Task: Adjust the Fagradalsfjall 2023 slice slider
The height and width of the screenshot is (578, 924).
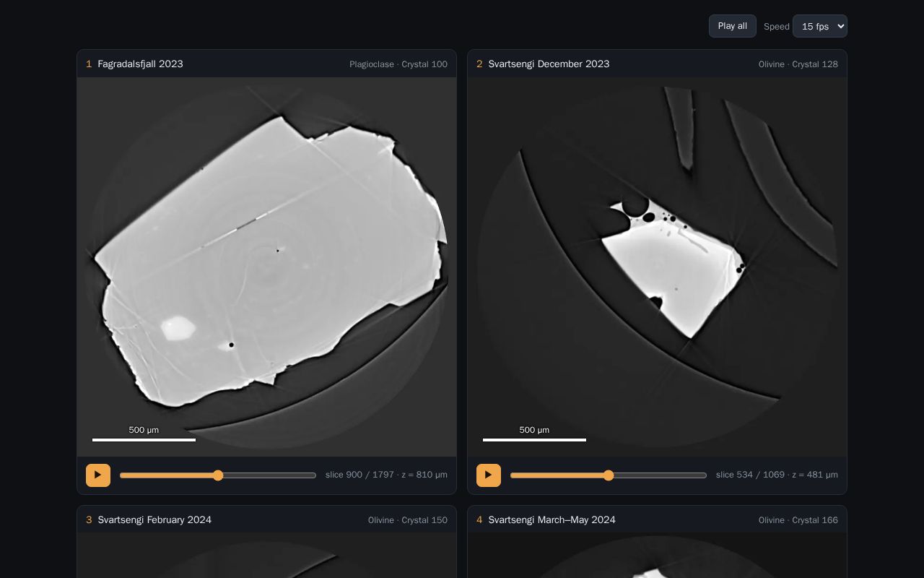Action: pos(218,475)
